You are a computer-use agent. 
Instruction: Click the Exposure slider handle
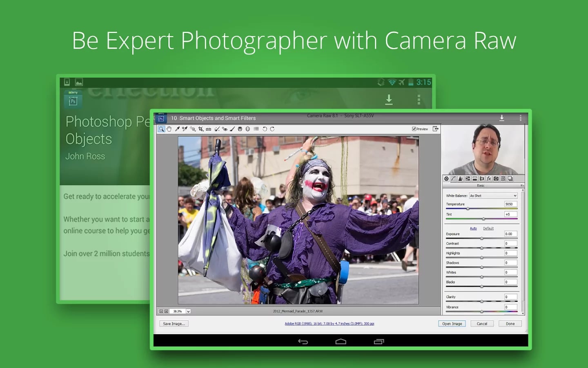(482, 238)
